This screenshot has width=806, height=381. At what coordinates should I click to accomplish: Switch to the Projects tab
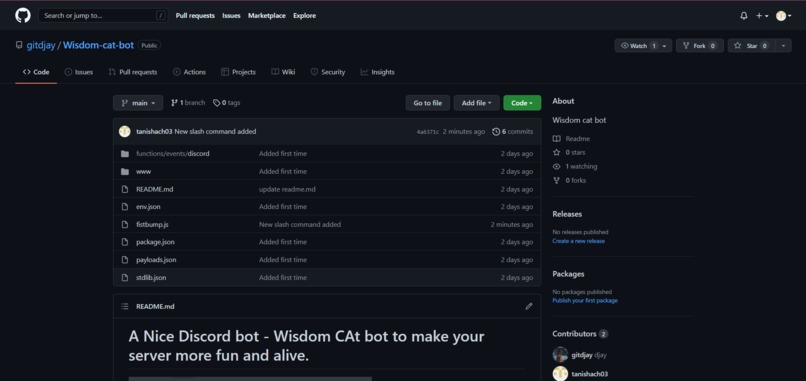click(x=238, y=72)
